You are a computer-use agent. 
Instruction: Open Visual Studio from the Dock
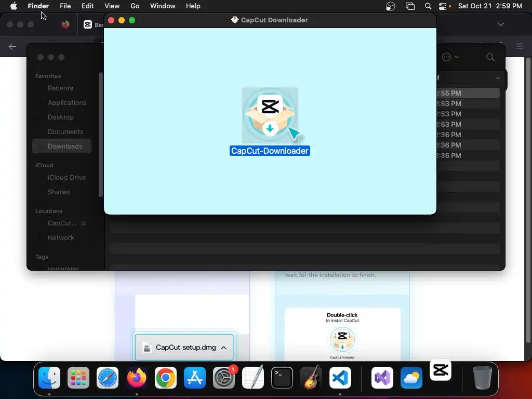tap(382, 378)
